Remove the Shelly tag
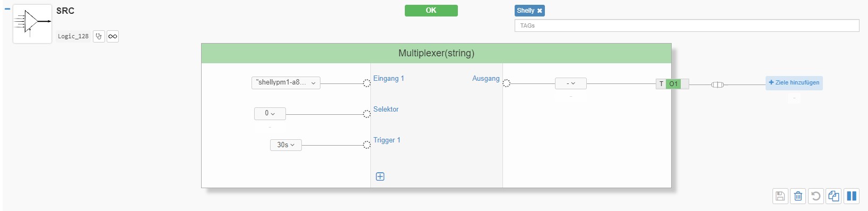 coord(540,11)
